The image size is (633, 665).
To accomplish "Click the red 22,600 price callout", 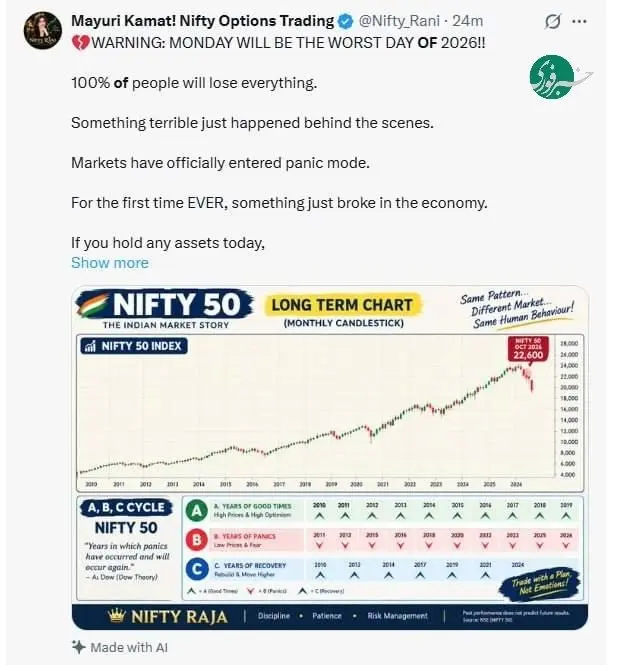I will click(x=528, y=349).
